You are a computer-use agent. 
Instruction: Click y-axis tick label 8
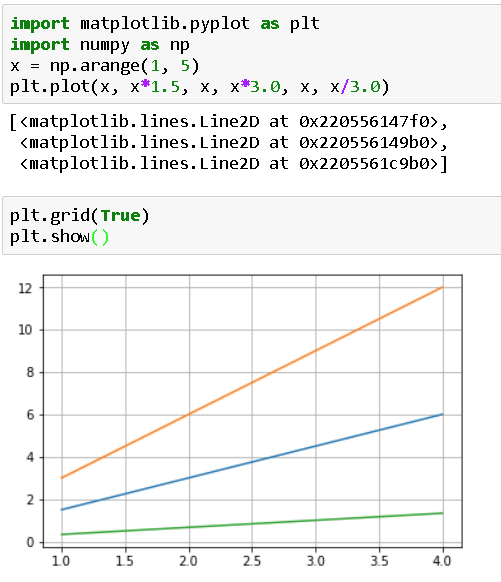(30, 373)
